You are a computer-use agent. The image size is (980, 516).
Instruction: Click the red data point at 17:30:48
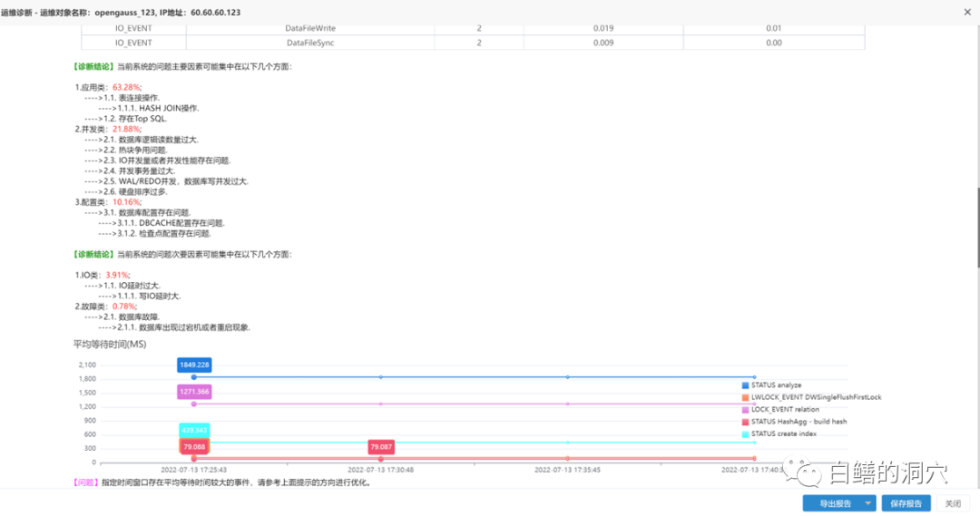381,460
